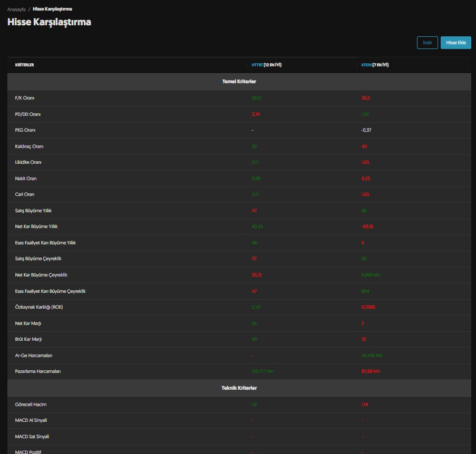
Task: Select Esas Faaliyet Karı Büyüme Yıllık label
Action: 45,243
